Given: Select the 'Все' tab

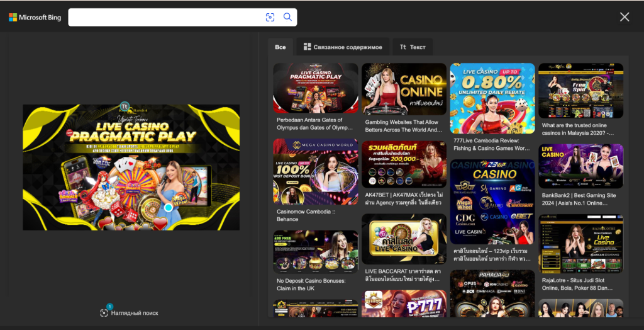Looking at the screenshot, I should (280, 47).
